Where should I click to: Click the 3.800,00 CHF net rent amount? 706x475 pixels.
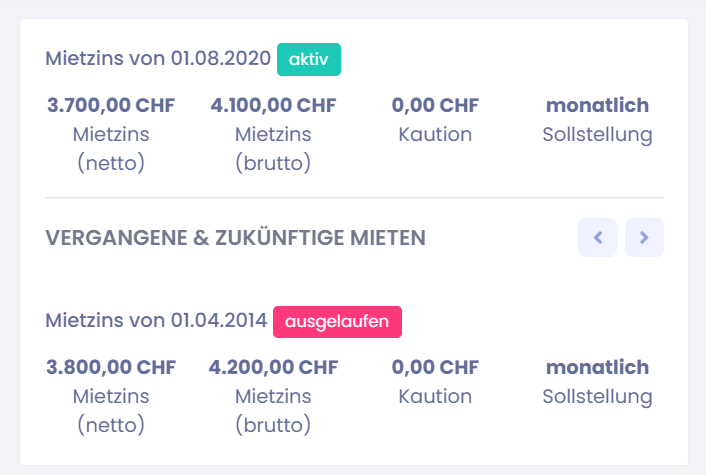point(111,367)
